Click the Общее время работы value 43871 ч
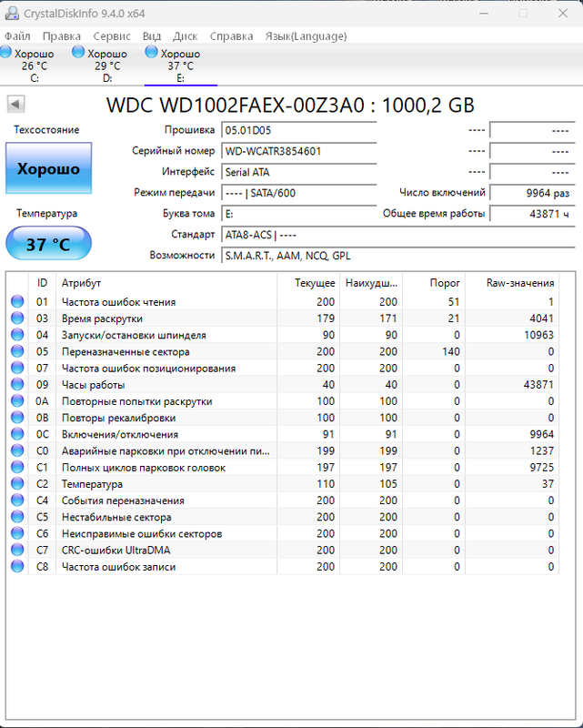The width and height of the screenshot is (583, 728). tap(532, 214)
